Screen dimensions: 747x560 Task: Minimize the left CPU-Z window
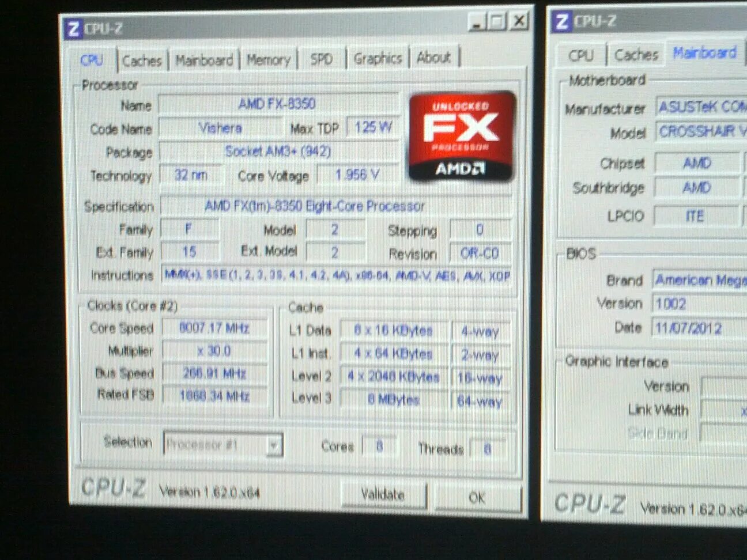point(477,22)
